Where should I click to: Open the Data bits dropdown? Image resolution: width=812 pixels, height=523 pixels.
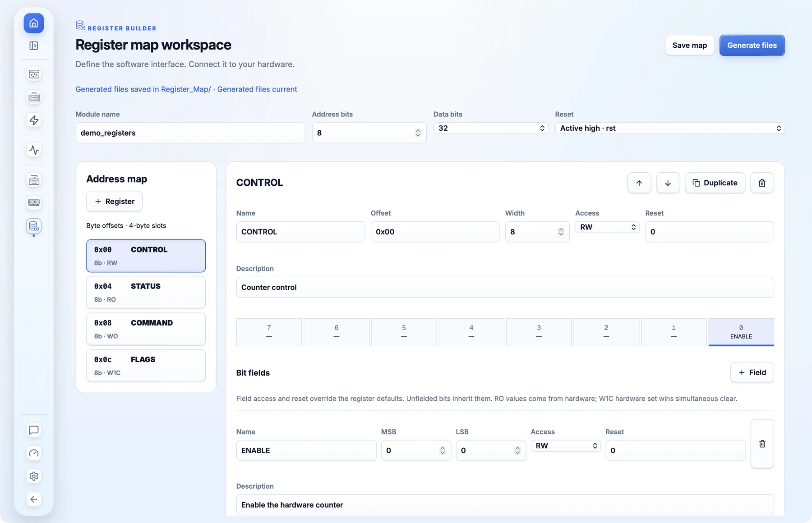pyautogui.click(x=491, y=128)
